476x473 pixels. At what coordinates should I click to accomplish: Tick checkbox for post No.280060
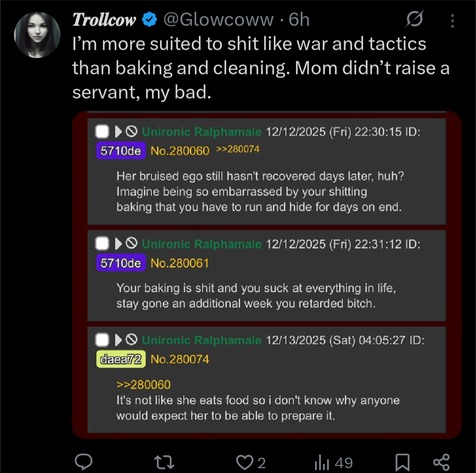[102, 131]
